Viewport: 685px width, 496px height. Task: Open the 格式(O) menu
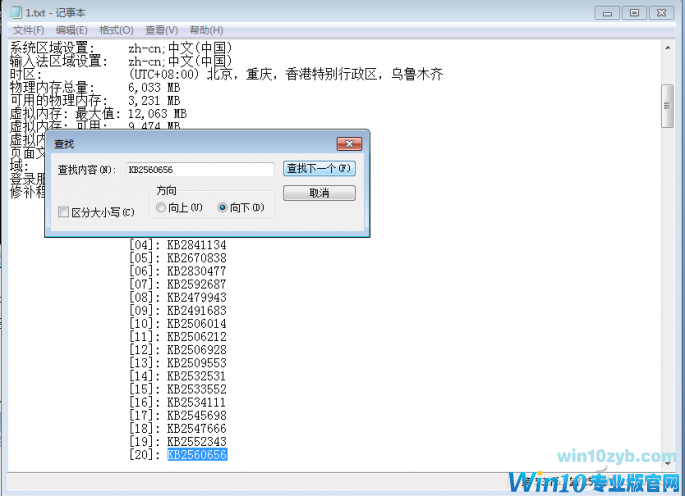pos(116,30)
